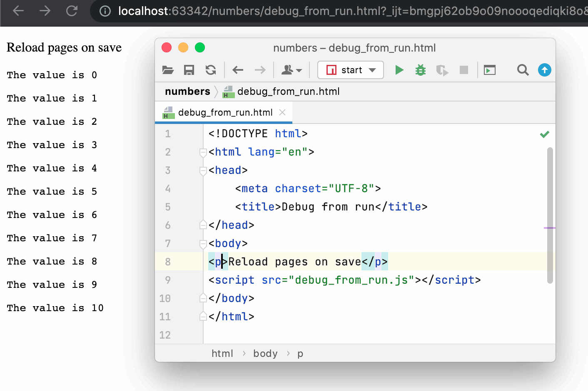Collapse the head section fold marker
This screenshot has width=588, height=391.
point(203,170)
